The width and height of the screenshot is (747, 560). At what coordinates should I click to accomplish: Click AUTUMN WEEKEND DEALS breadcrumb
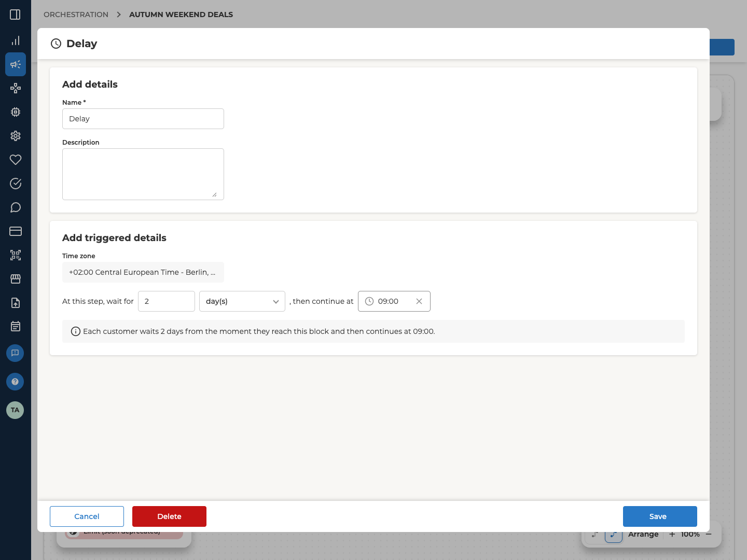click(x=181, y=15)
